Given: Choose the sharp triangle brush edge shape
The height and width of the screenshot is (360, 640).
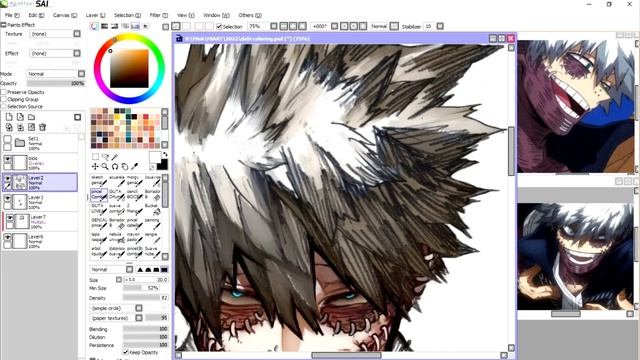Looking at the screenshot, I should [x=140, y=269].
